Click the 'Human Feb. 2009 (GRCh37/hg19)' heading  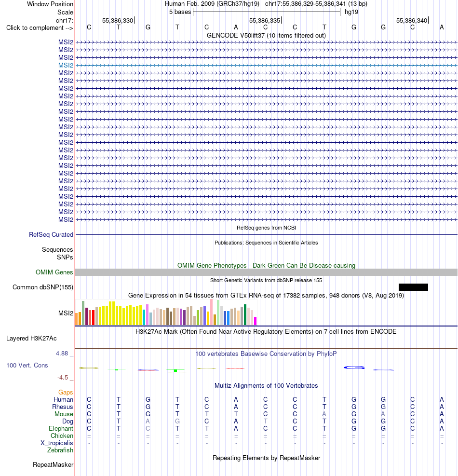[212, 4]
